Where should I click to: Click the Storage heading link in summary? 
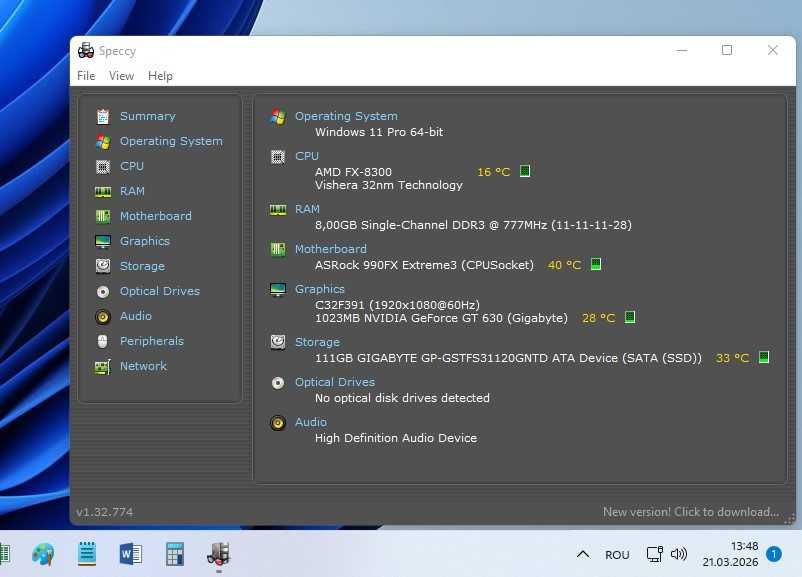pyautogui.click(x=317, y=342)
